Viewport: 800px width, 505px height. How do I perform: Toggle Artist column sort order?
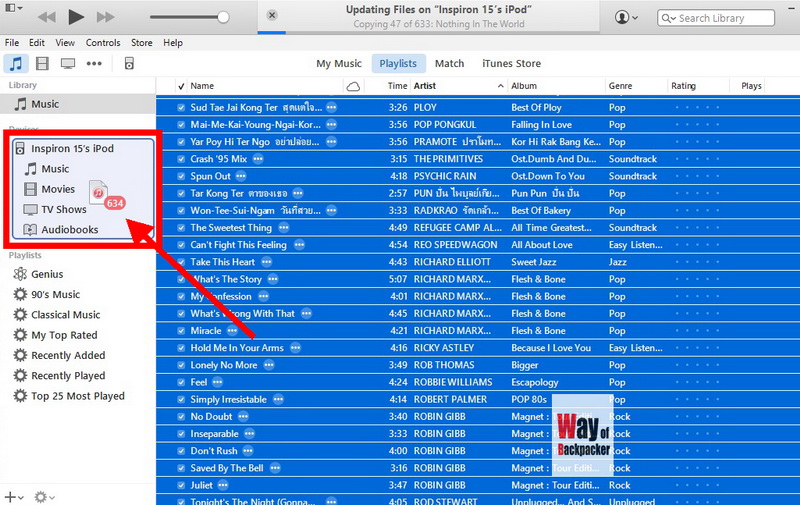point(458,86)
